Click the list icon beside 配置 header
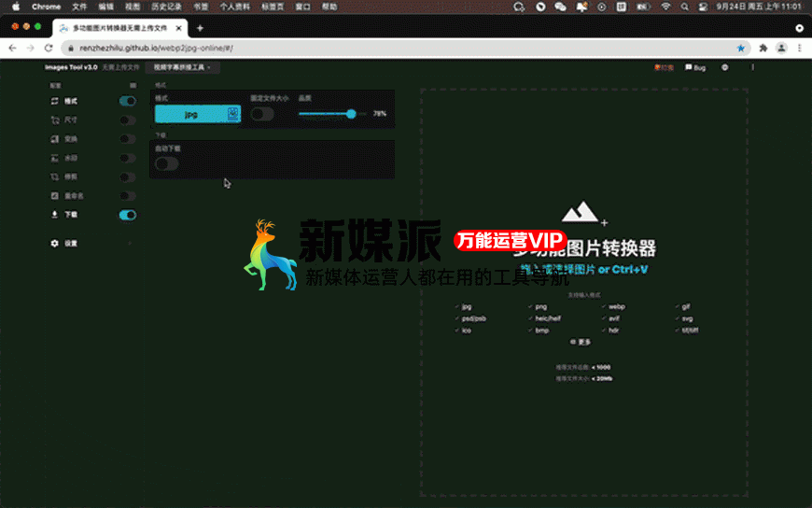 133,85
